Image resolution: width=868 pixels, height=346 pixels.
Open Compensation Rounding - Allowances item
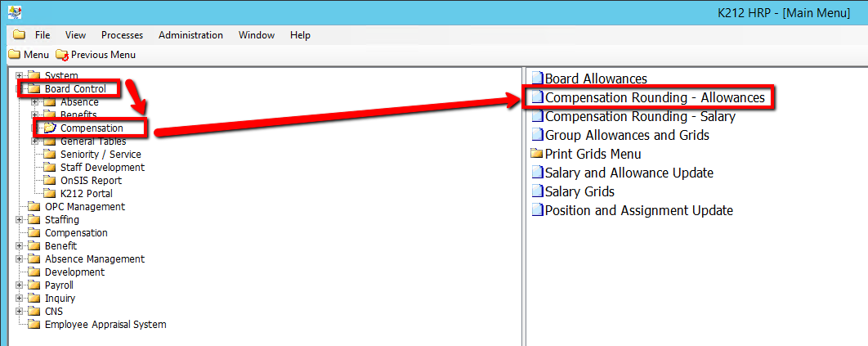[x=654, y=98]
